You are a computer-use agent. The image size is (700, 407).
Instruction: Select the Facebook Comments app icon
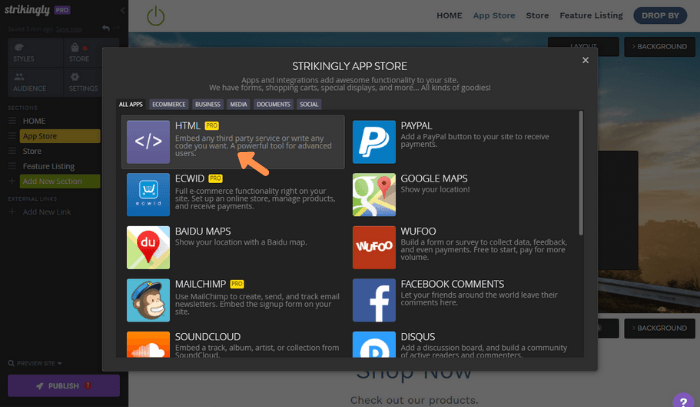pyautogui.click(x=374, y=300)
